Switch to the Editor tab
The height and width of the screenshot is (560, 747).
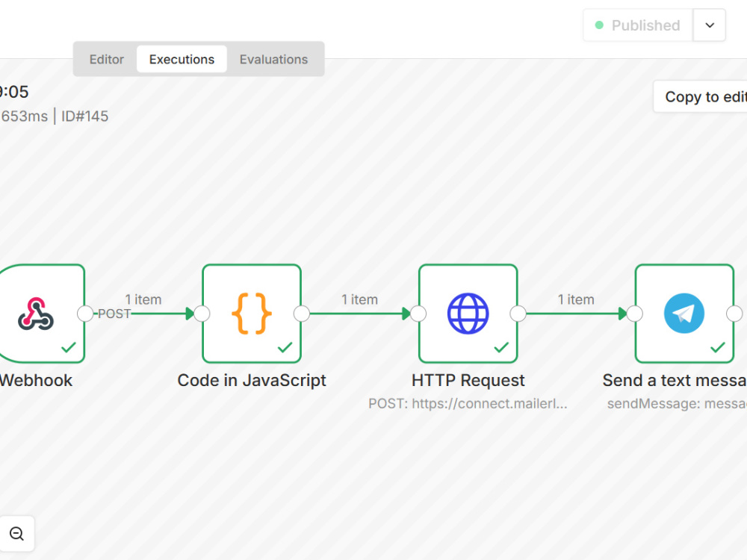pos(106,59)
